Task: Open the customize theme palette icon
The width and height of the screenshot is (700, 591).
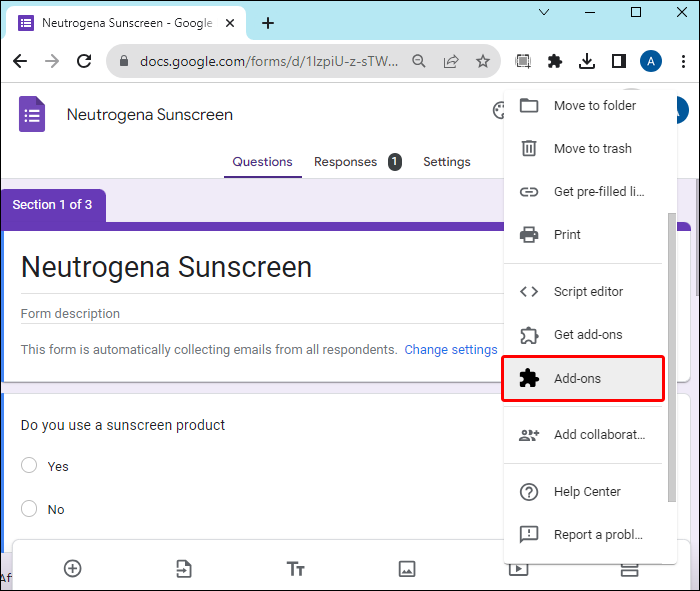Action: [499, 111]
